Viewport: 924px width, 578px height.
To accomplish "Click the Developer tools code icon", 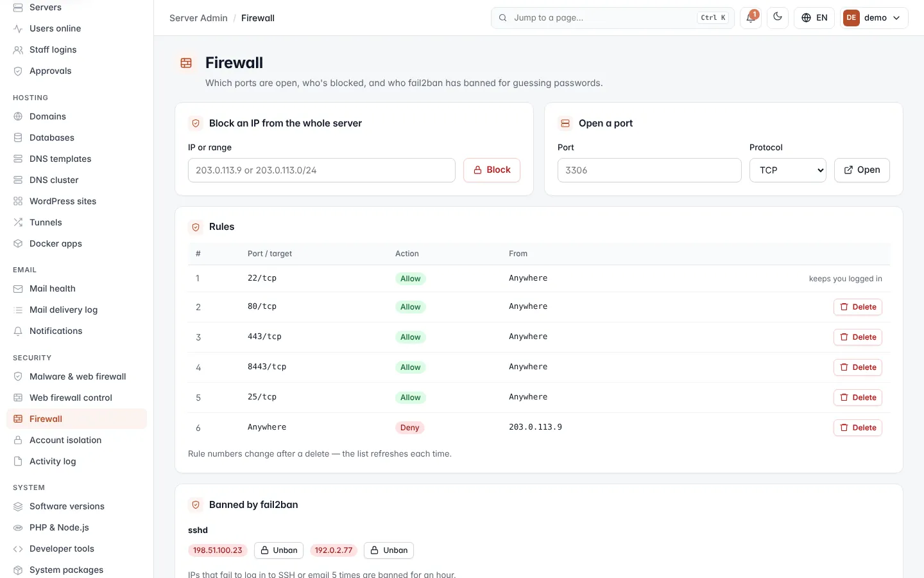I will click(18, 548).
